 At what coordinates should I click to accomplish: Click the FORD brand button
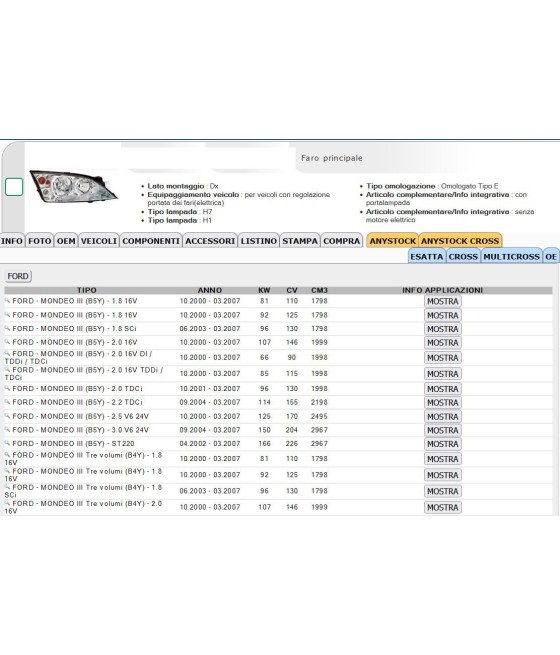pyautogui.click(x=18, y=276)
